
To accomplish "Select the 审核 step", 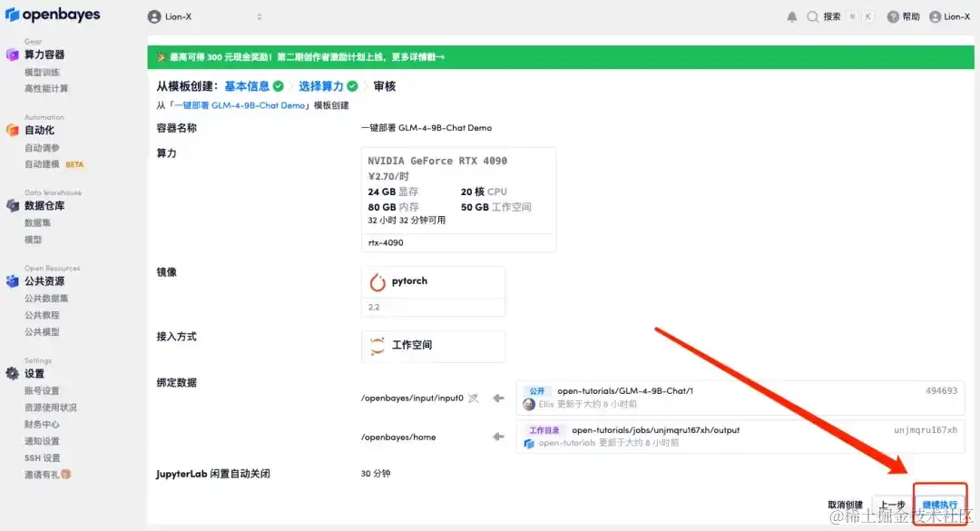I will point(385,86).
